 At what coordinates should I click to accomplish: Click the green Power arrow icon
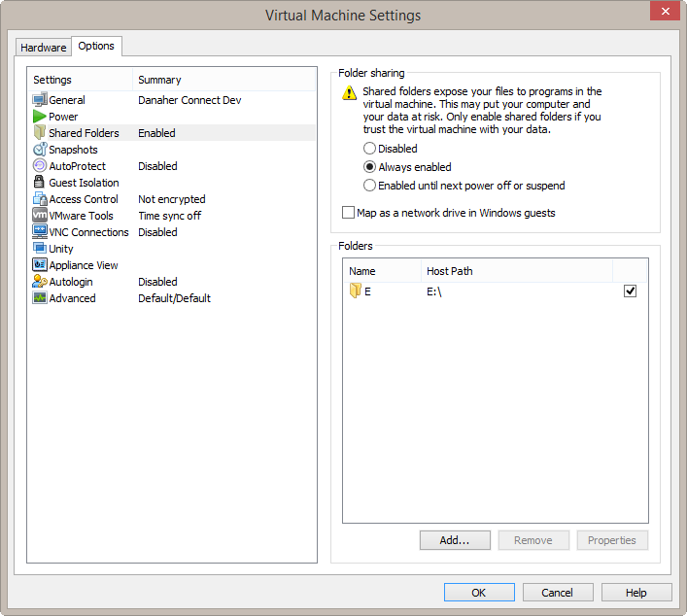40,117
